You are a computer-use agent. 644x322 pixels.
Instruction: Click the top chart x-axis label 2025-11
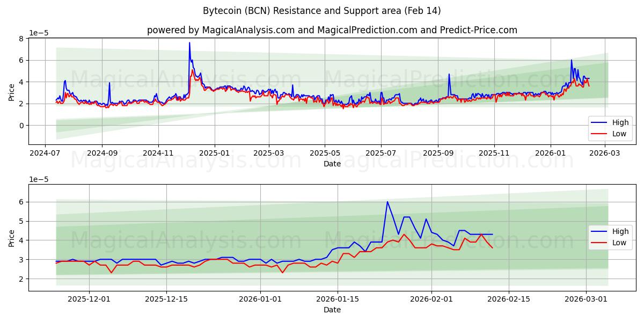pos(494,153)
